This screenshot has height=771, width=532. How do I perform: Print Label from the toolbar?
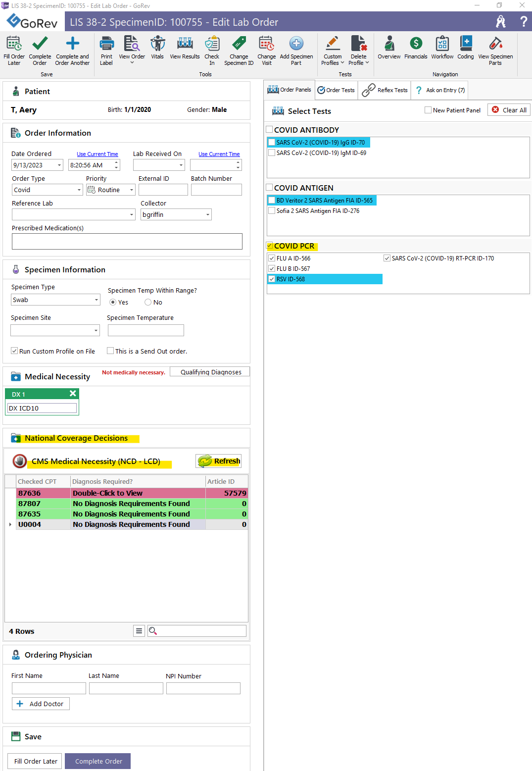coord(106,50)
